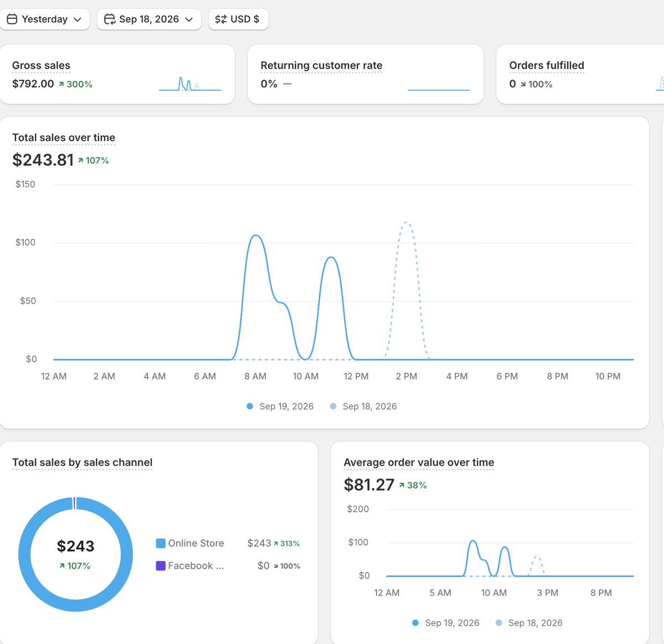Screen dimensions: 664x644
Task: Click the $100 axis label on total sales chart
Action: click(x=25, y=242)
